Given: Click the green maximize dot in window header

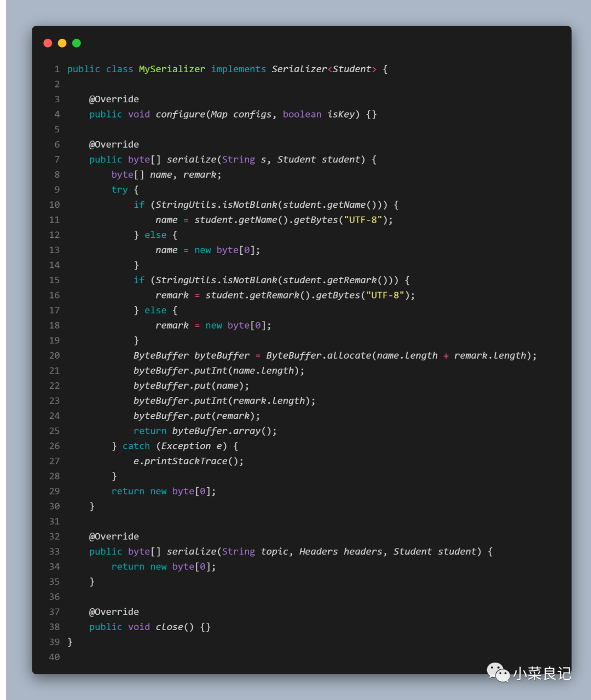Looking at the screenshot, I should click(x=77, y=43).
